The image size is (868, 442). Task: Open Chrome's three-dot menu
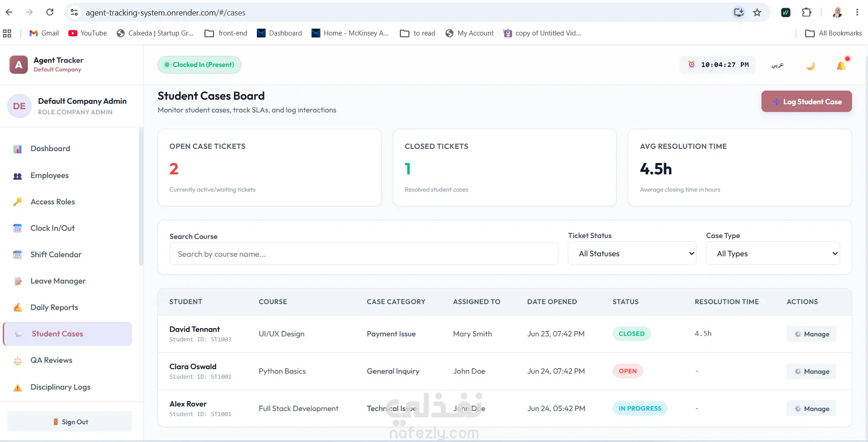point(857,12)
